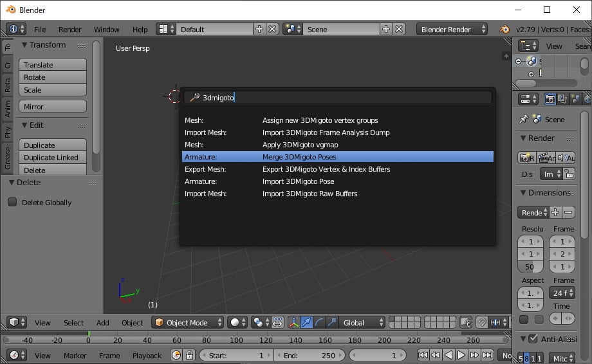Toggle the time range lock icon
Image resolution: width=592 pixels, height=364 pixels.
(189, 356)
